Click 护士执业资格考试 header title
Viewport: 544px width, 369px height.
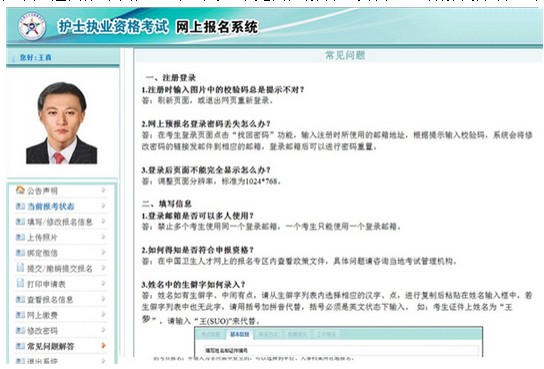(x=113, y=27)
